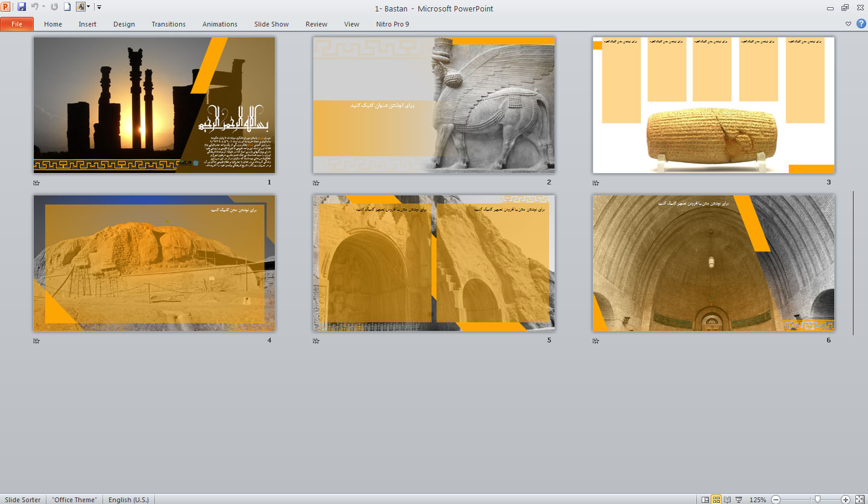Click animation star icon under slide 1
The width and height of the screenshot is (868, 504).
[x=36, y=183]
